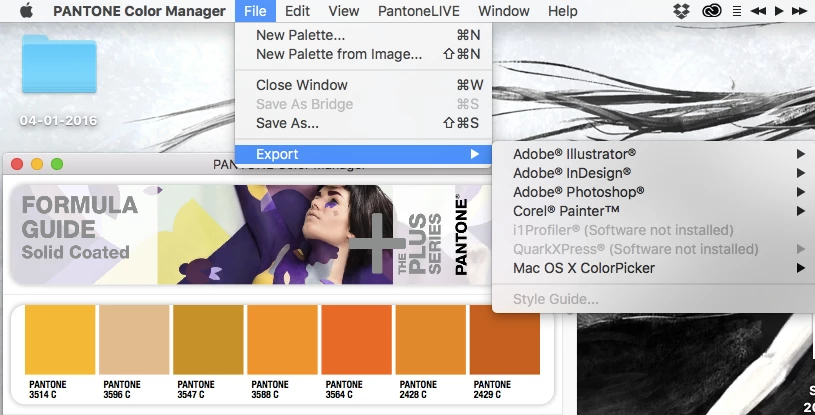The width and height of the screenshot is (815, 415).
Task: Select the highlighted Export submenu item
Action: coord(363,154)
